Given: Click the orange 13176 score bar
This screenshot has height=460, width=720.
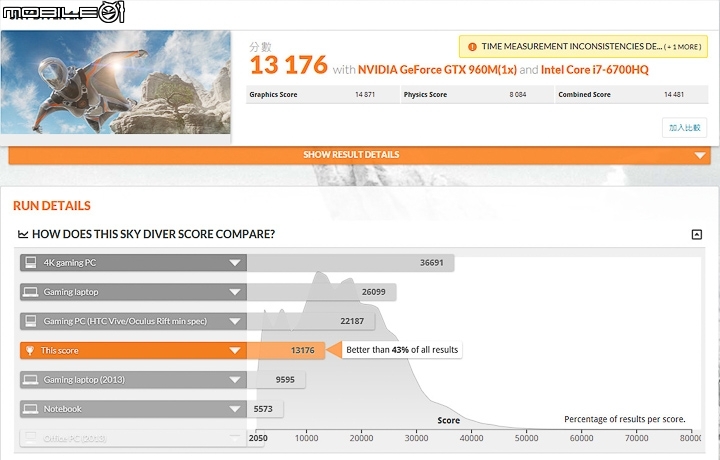Looking at the screenshot, I should point(286,351).
